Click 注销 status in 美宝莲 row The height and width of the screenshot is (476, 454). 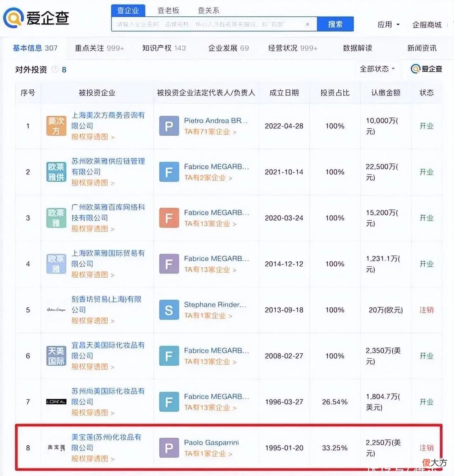[427, 448]
